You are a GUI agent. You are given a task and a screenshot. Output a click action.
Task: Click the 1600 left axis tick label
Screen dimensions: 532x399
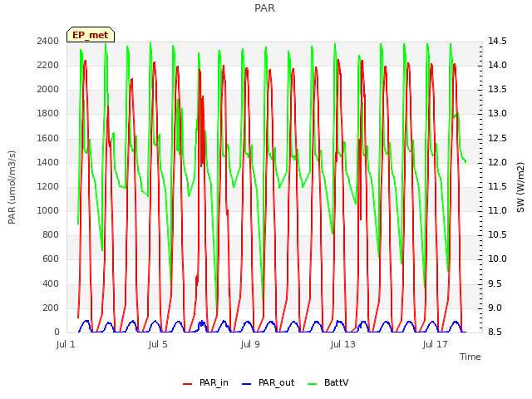[x=48, y=138]
